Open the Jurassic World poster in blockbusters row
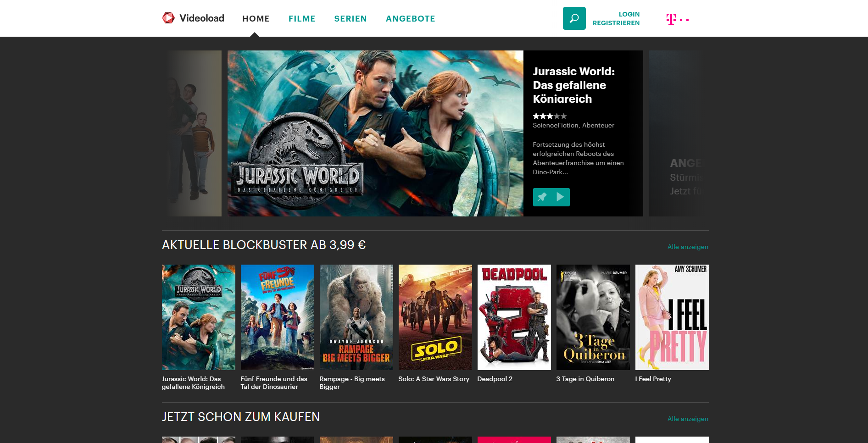The image size is (868, 443). tap(199, 317)
